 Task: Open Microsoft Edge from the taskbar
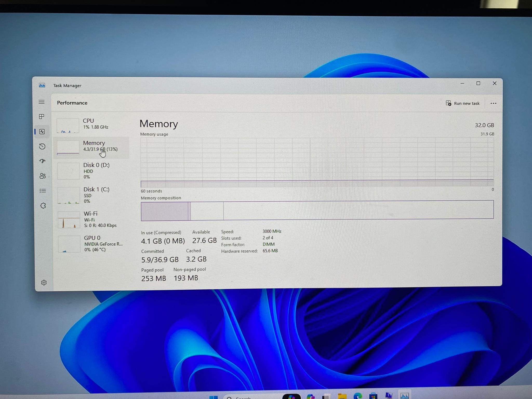point(358,396)
